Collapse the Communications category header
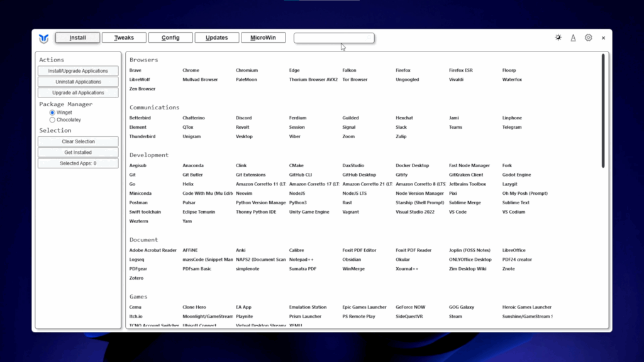The height and width of the screenshot is (362, 644). pos(154,107)
